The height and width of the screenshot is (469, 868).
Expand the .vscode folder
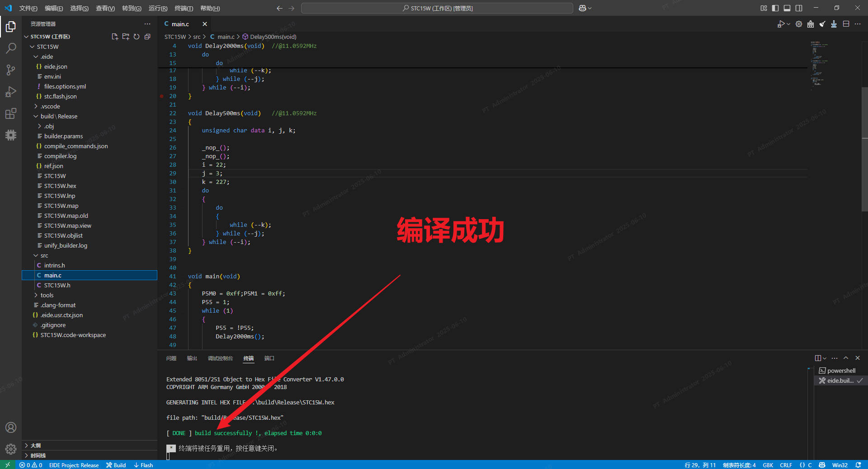[x=36, y=106]
